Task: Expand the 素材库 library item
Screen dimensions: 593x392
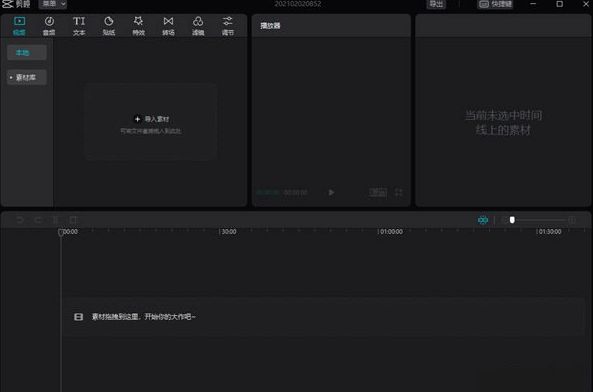Action: (27, 77)
